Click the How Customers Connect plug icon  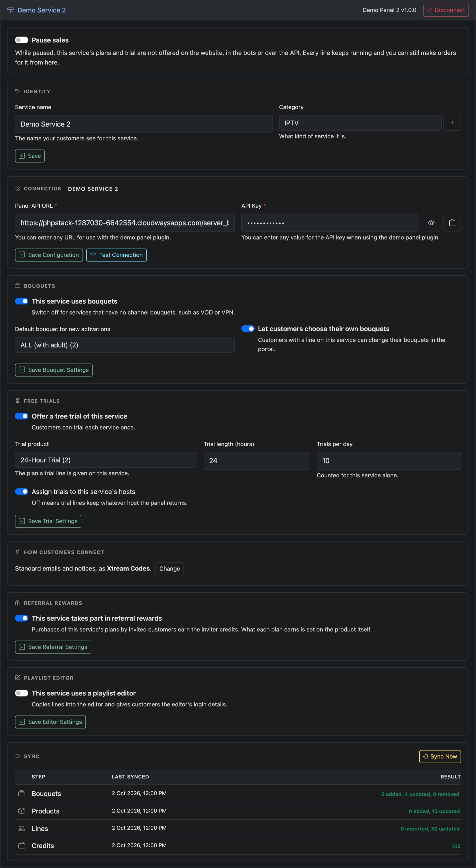tap(17, 552)
